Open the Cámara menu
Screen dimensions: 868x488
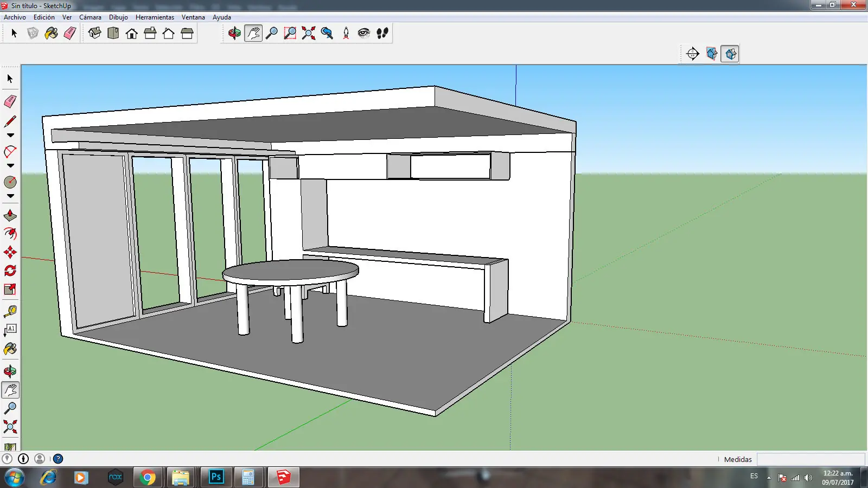pyautogui.click(x=90, y=17)
